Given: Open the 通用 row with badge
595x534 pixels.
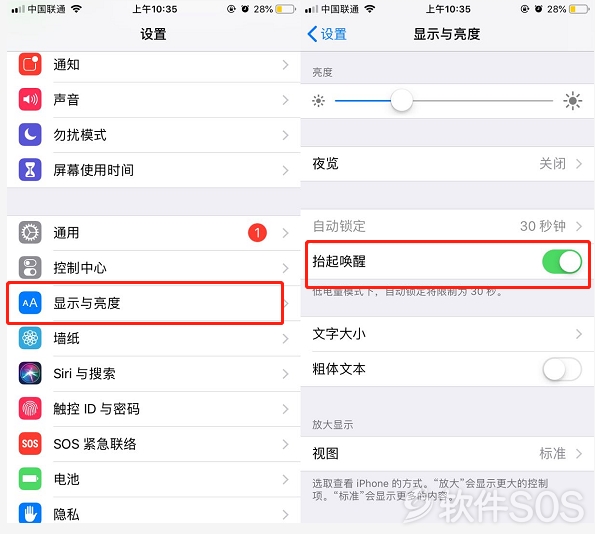Looking at the screenshot, I should point(153,233).
